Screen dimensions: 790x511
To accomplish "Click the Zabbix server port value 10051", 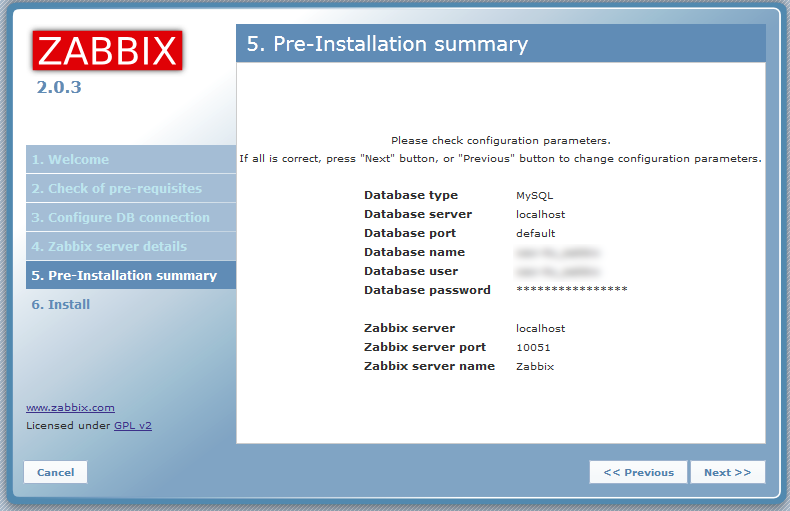I will [x=533, y=348].
